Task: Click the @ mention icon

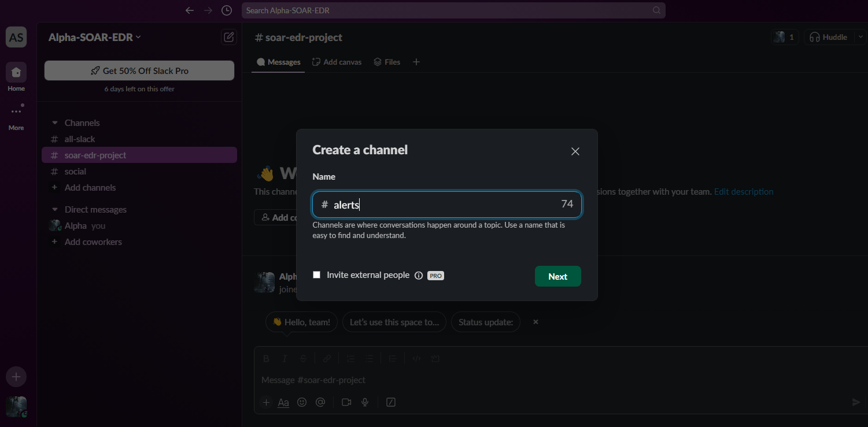Action: (320, 403)
